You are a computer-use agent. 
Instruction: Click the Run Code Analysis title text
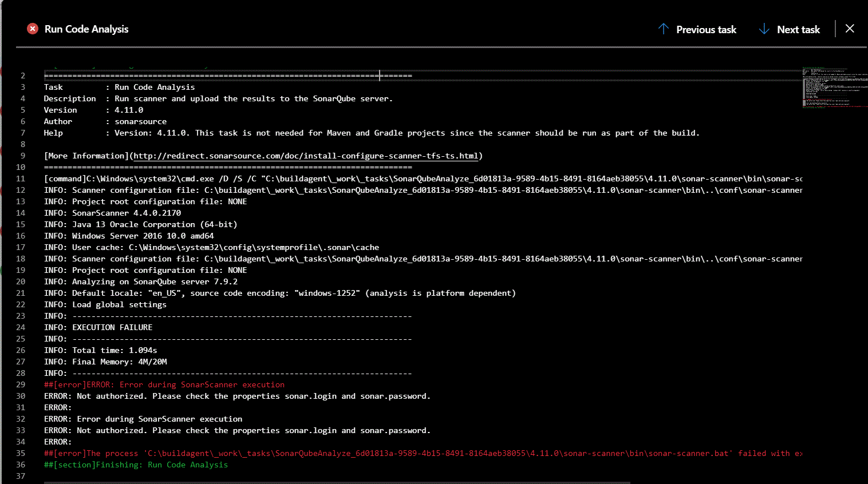(x=86, y=29)
